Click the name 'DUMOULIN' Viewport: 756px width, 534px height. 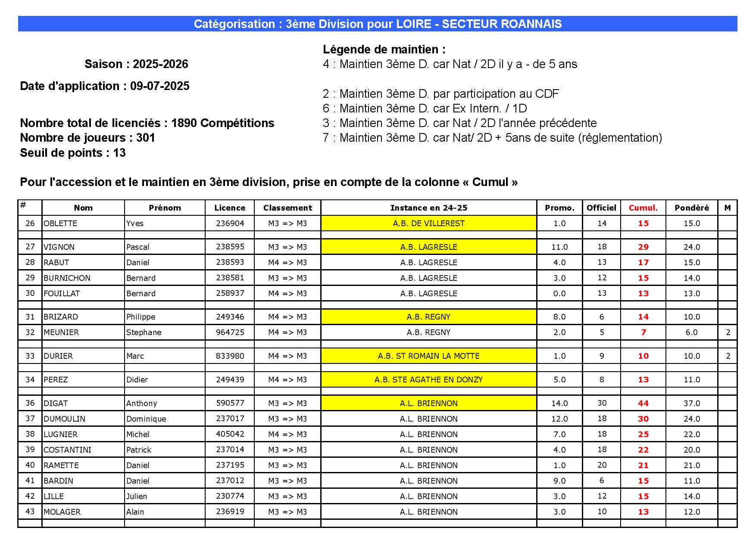click(x=65, y=419)
